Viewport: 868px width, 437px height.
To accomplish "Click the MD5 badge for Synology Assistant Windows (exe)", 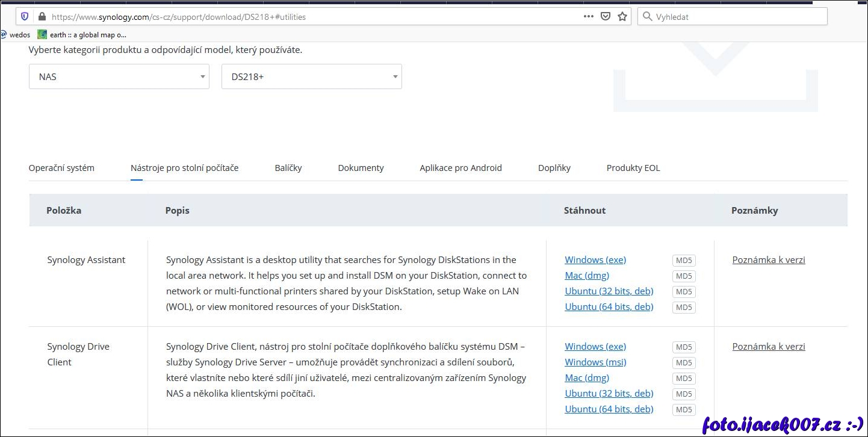I will click(684, 261).
